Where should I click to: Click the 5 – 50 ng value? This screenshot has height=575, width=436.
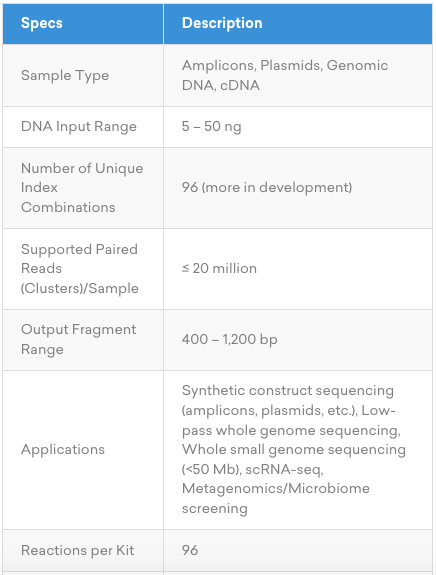tap(212, 127)
